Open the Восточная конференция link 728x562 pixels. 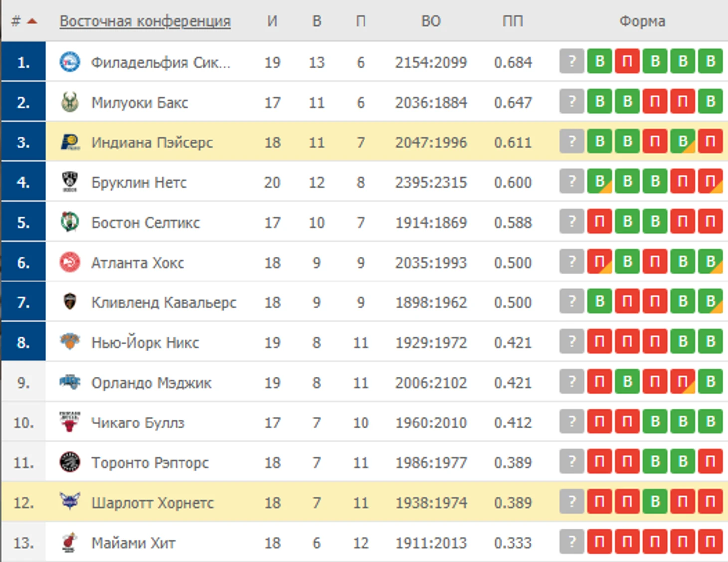click(x=145, y=21)
